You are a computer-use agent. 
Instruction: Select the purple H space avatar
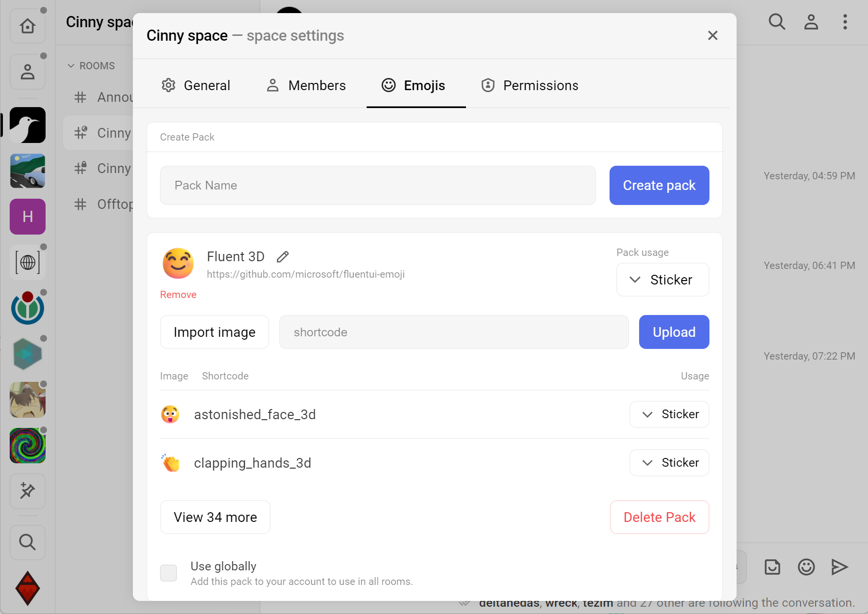[x=28, y=217]
